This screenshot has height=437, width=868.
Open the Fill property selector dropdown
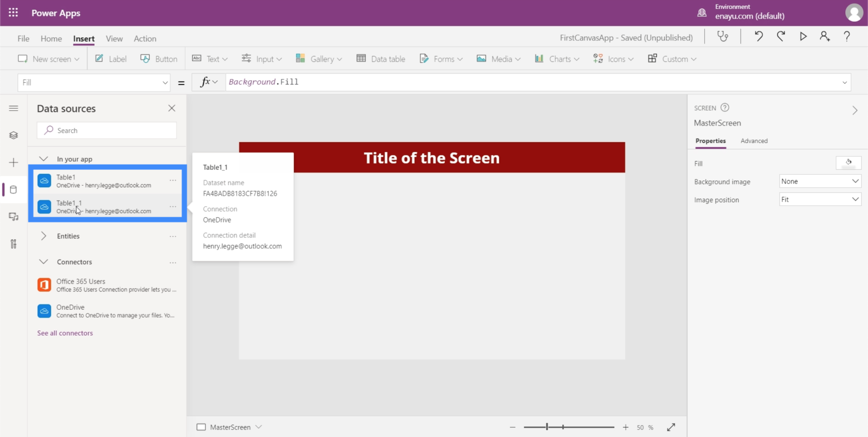pyautogui.click(x=94, y=82)
